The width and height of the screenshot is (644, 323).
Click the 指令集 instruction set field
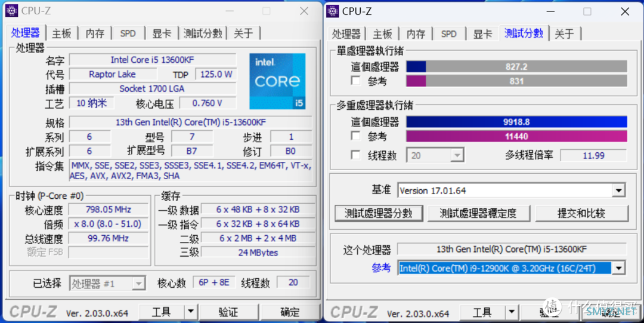click(191, 170)
